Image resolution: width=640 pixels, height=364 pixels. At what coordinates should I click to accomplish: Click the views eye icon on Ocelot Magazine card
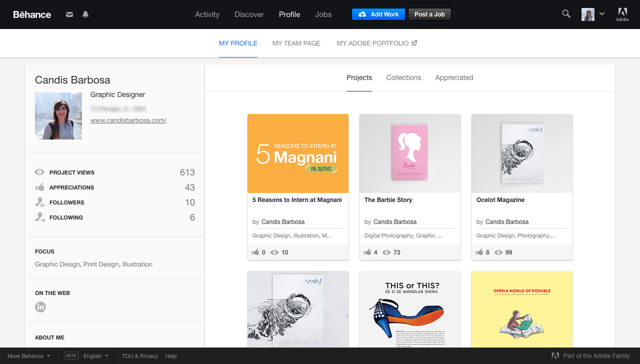[x=498, y=252]
